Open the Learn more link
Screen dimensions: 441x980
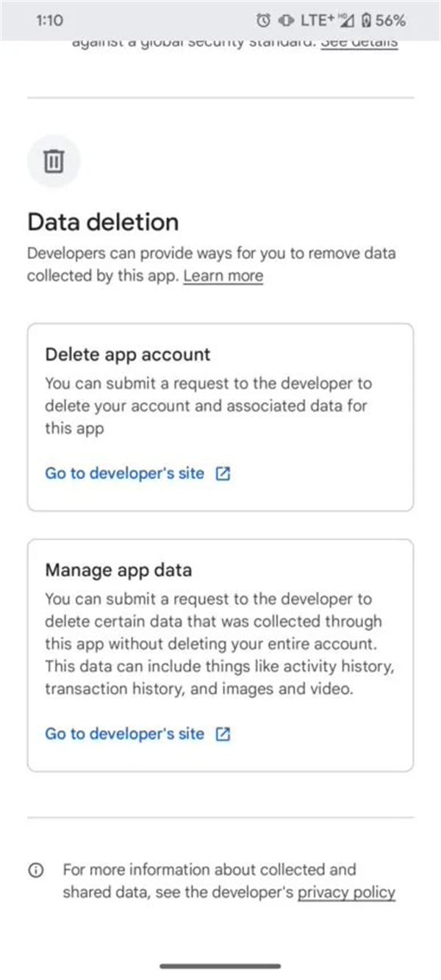[x=223, y=277]
